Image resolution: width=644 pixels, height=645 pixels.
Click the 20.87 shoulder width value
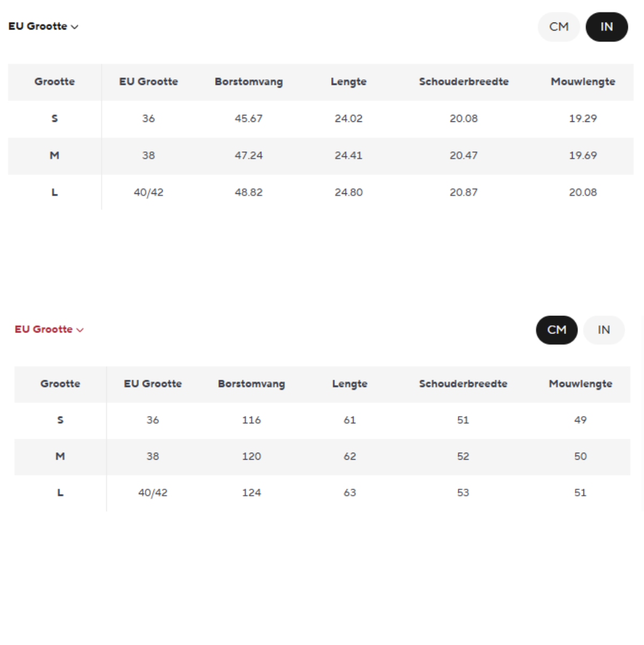[463, 192]
